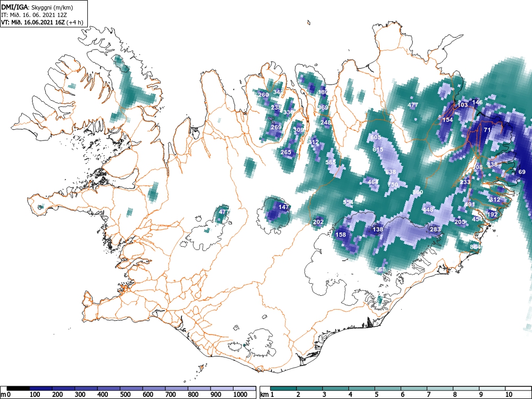Click the '10' label on the kilometre legend
The image size is (532, 399).
point(509,394)
